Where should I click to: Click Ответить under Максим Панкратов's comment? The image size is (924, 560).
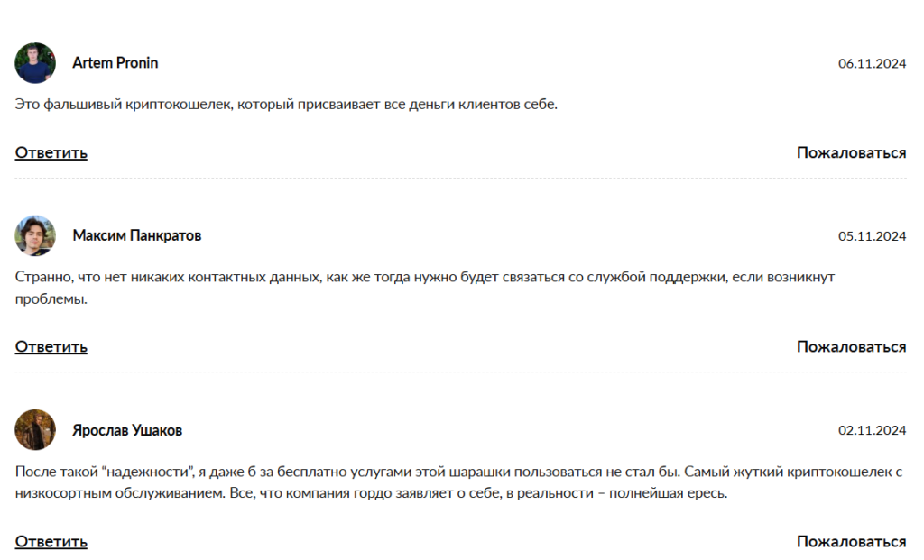point(51,347)
